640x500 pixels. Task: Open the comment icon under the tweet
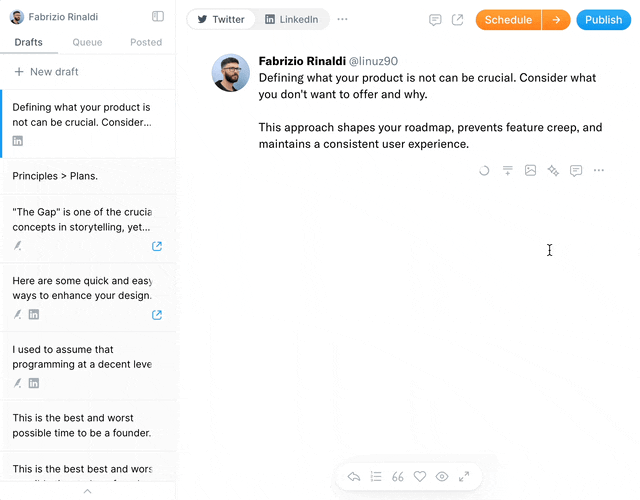(576, 171)
